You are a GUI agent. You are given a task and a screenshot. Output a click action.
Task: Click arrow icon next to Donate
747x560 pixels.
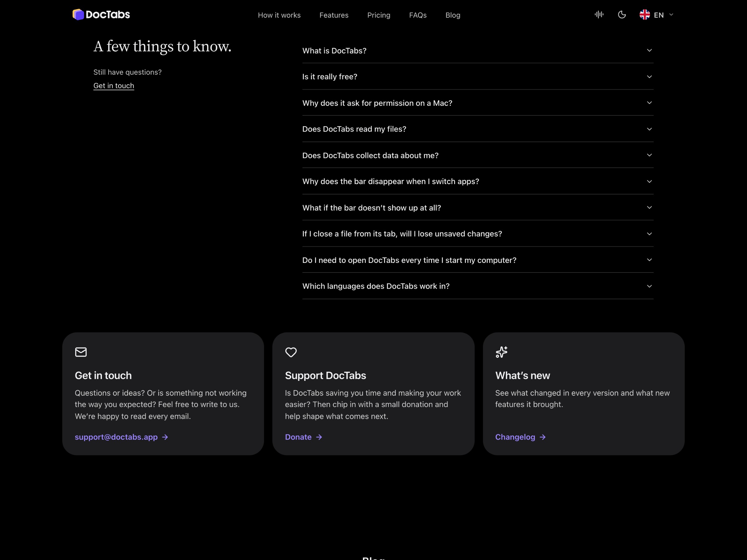pyautogui.click(x=319, y=437)
